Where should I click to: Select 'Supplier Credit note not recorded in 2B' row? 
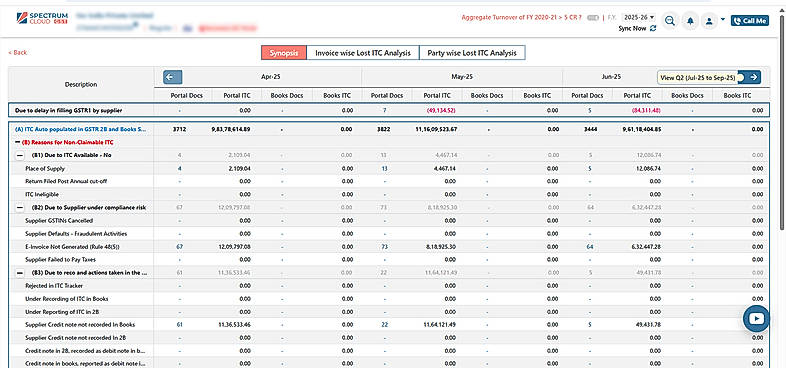point(389,338)
